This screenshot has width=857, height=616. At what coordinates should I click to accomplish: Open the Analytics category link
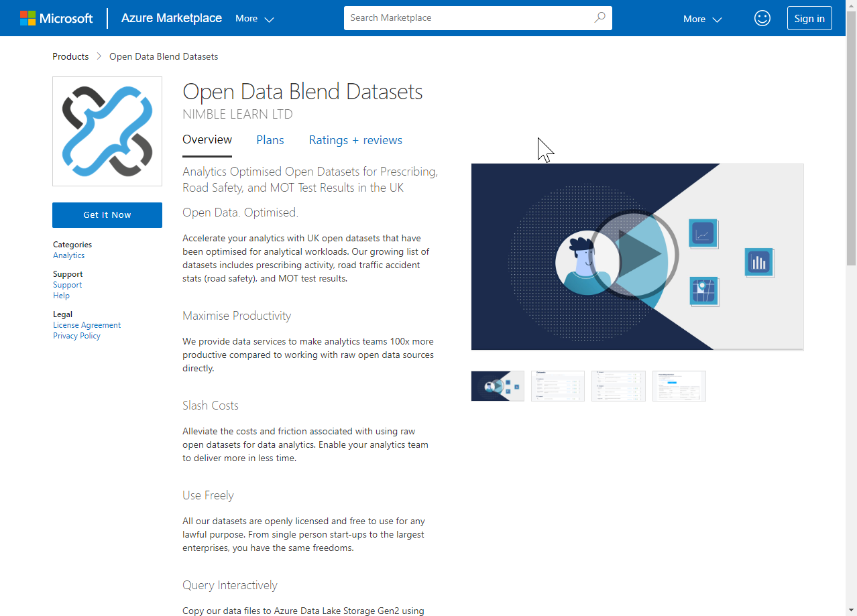(x=69, y=255)
